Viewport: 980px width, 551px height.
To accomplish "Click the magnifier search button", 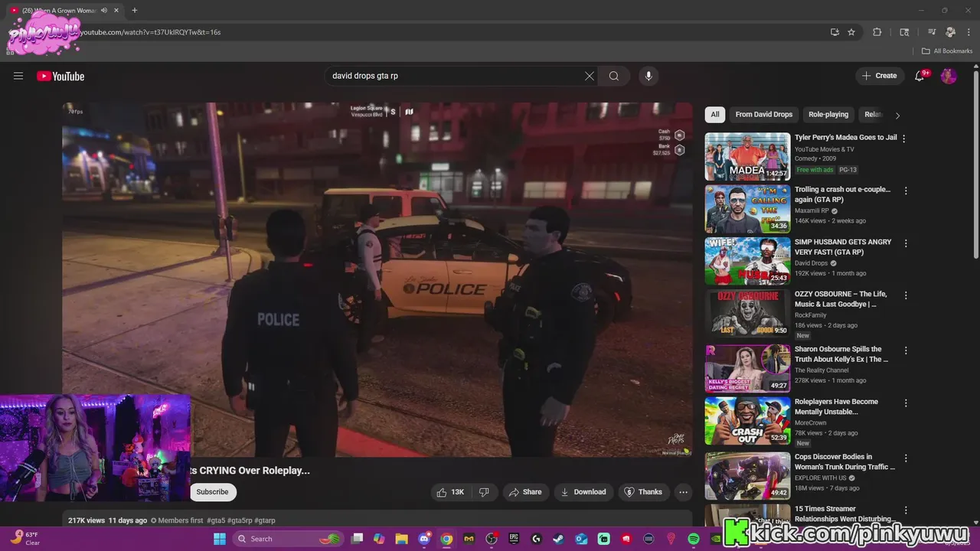I will (x=614, y=76).
